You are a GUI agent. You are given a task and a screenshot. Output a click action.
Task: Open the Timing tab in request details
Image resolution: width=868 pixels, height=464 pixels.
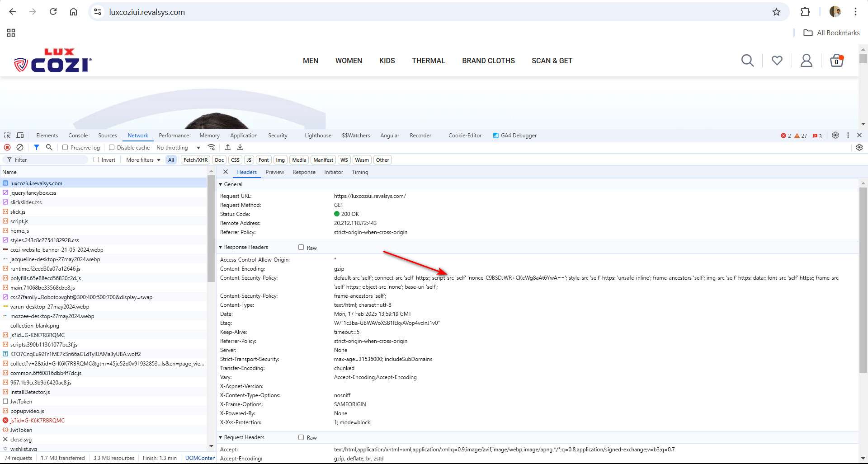(x=360, y=172)
